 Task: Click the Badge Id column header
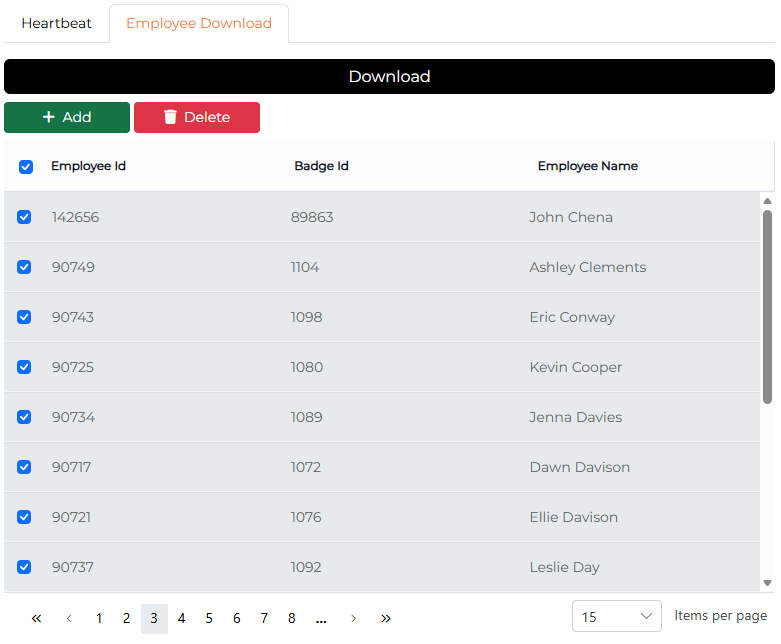coord(321,166)
